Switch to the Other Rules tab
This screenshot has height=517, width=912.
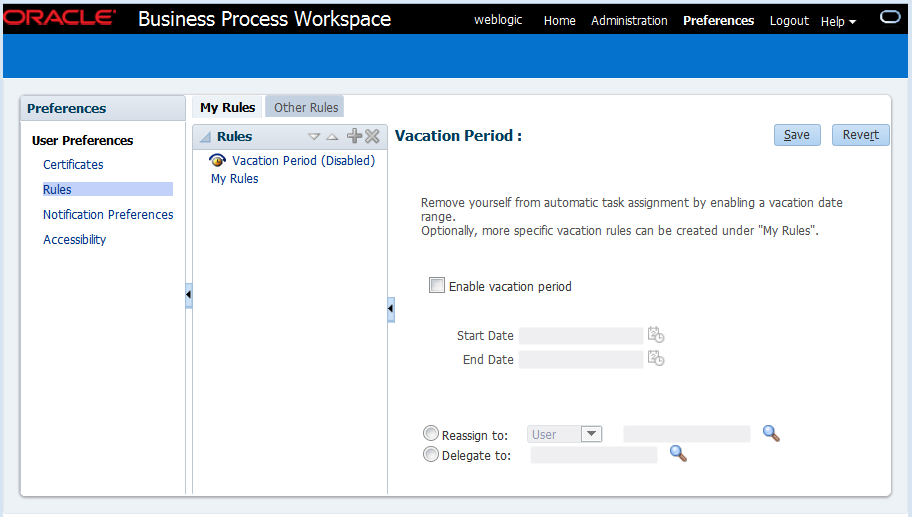[x=306, y=108]
